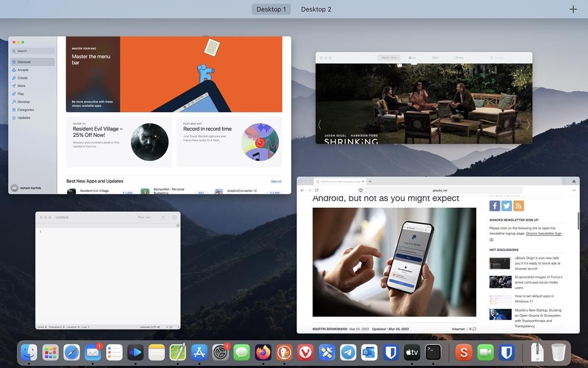The width and height of the screenshot is (588, 368).
Task: Open the Apple TV+ tab
Action: pos(413,58)
